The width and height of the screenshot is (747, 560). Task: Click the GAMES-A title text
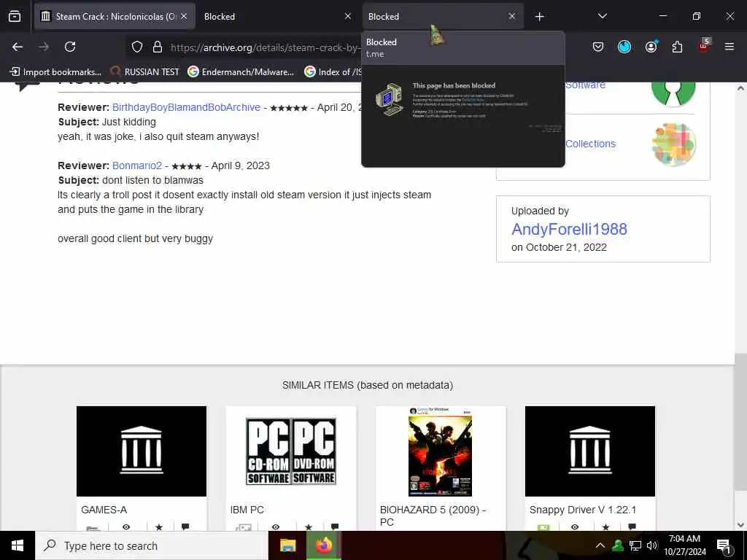(x=104, y=510)
